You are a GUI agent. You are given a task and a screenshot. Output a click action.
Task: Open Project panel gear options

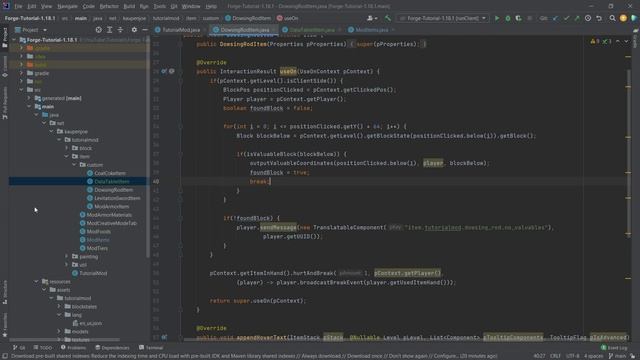point(134,30)
